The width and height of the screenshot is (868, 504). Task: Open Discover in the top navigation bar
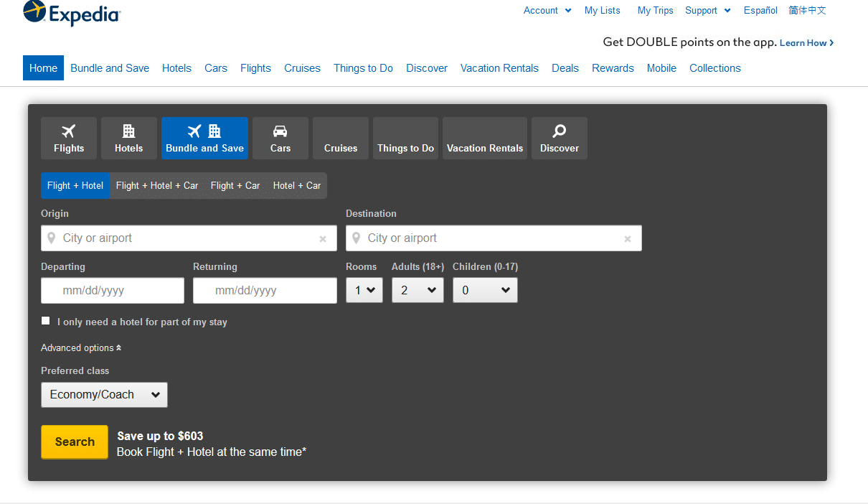tap(427, 68)
